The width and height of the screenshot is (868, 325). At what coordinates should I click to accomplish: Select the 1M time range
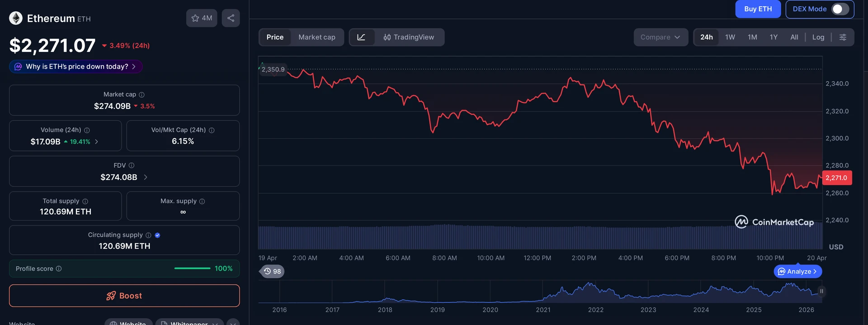[x=752, y=37]
